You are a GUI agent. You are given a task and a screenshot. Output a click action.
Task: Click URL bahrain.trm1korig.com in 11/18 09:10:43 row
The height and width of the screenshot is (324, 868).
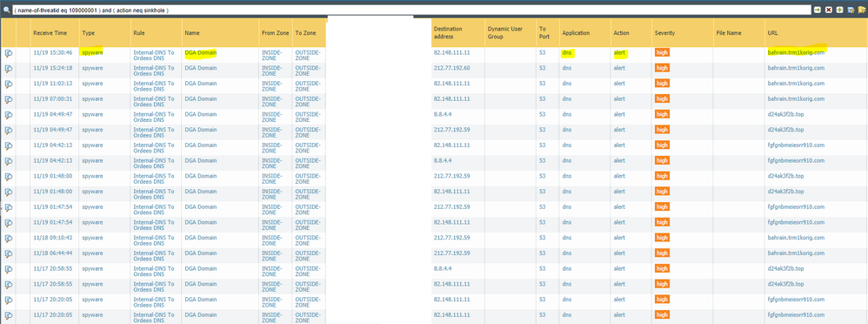[x=796, y=238]
